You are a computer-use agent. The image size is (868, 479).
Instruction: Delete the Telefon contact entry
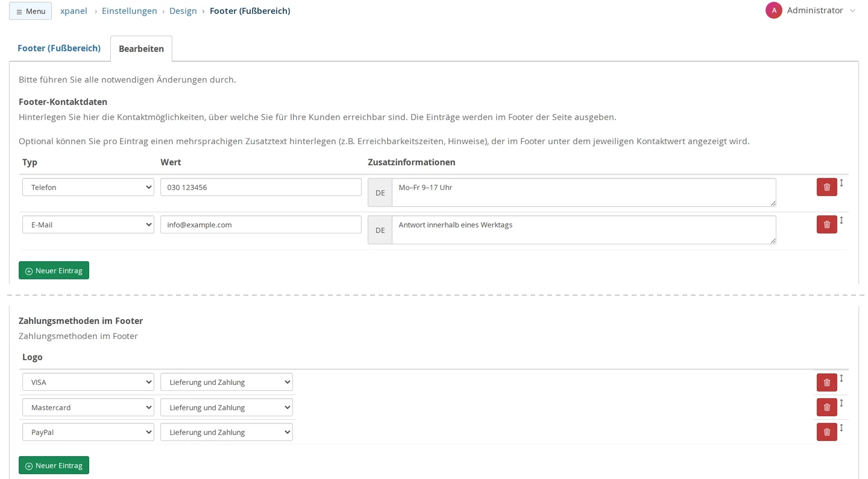point(826,187)
